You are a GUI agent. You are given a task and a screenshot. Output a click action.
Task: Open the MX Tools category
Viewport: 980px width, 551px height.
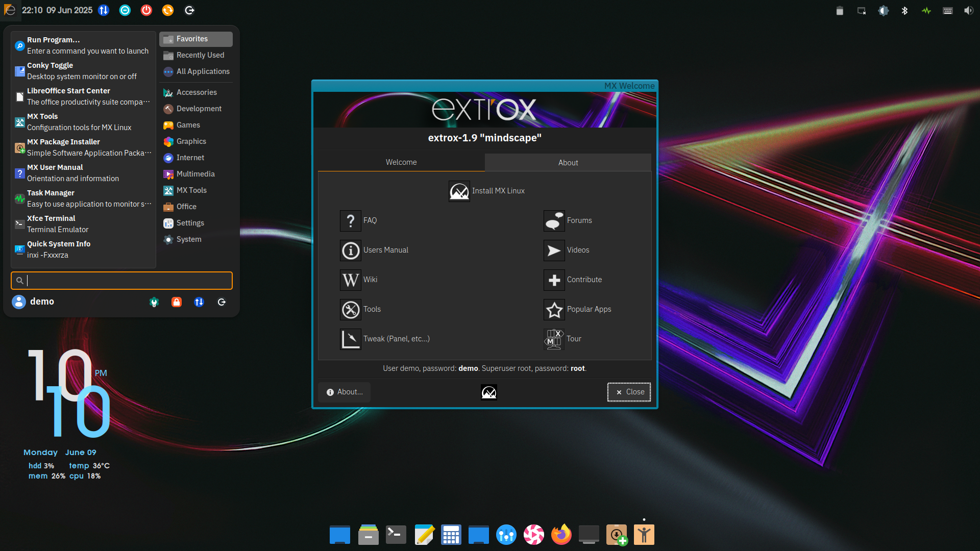[196, 190]
